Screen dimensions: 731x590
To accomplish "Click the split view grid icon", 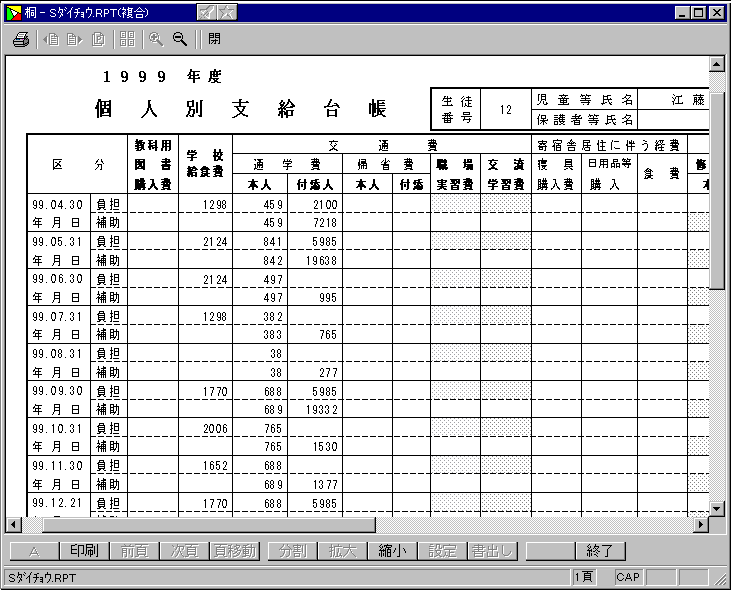I will (x=127, y=39).
